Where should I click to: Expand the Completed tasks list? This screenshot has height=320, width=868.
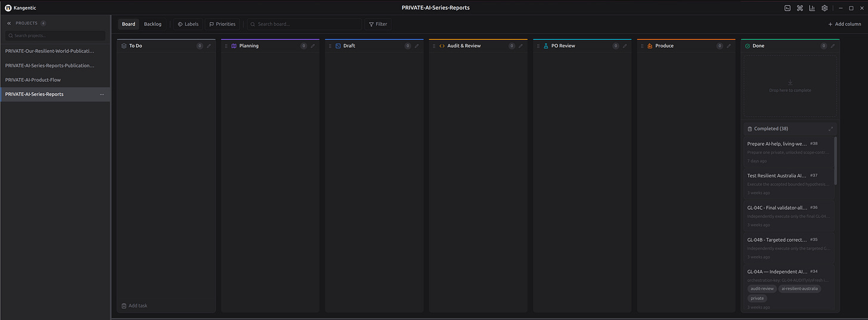click(830, 128)
